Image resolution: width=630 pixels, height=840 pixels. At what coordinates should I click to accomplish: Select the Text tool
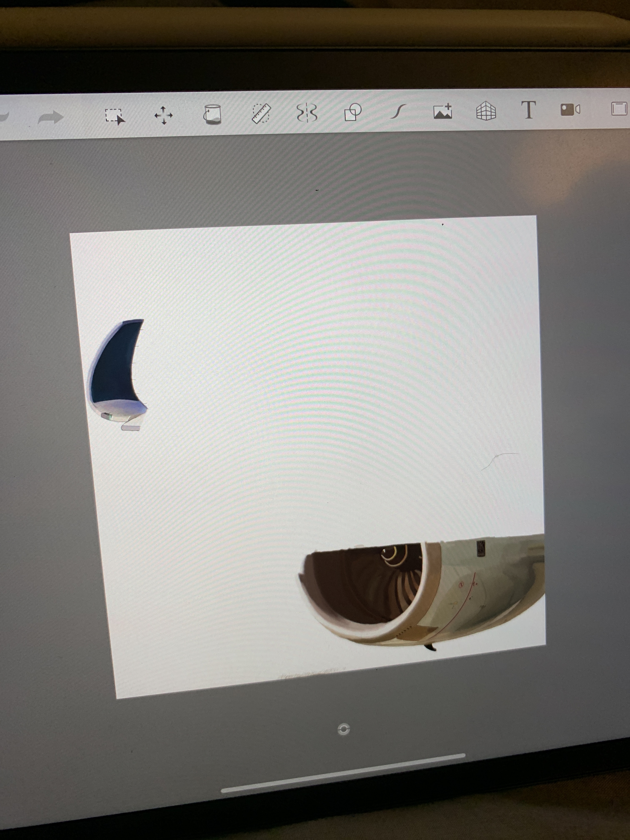pos(528,110)
